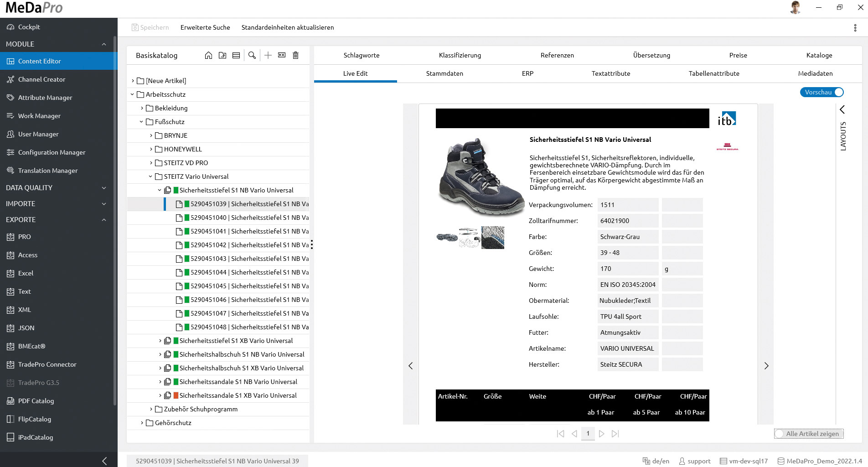Go to next article with right arrow
The width and height of the screenshot is (868, 467).
(766, 366)
